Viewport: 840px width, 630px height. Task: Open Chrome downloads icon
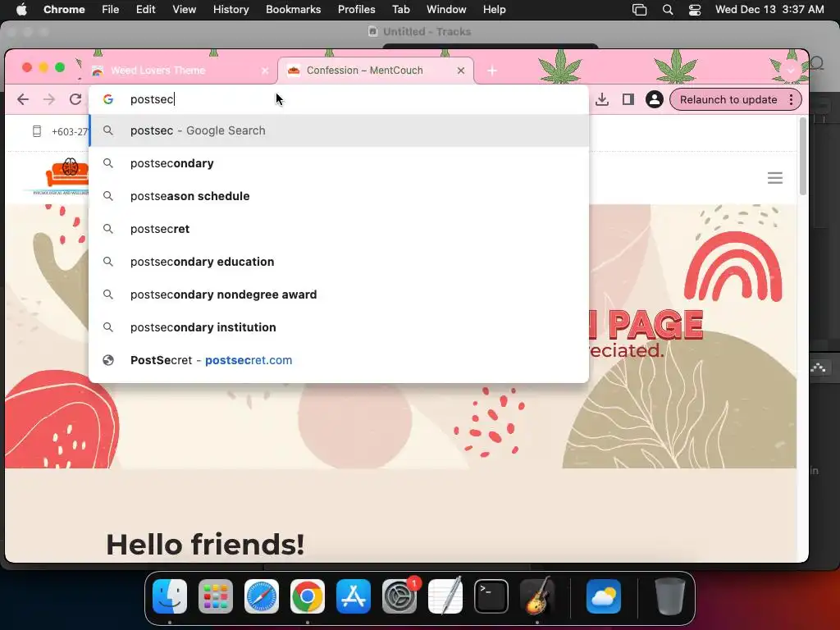click(x=602, y=99)
